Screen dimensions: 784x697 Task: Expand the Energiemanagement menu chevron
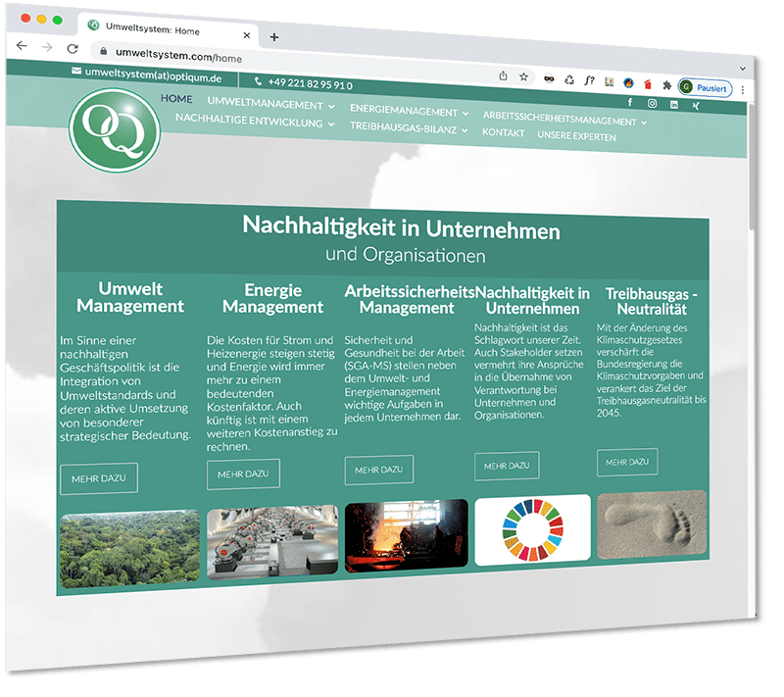coord(465,114)
